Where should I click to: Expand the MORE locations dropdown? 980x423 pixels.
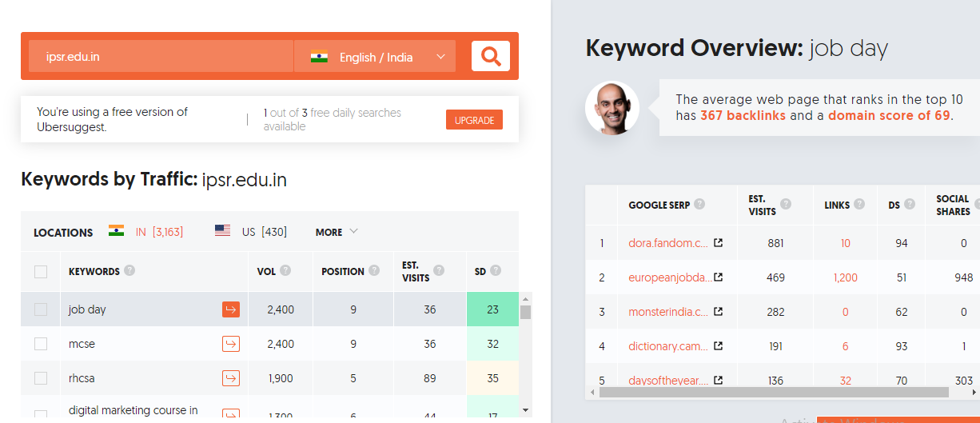(x=337, y=232)
